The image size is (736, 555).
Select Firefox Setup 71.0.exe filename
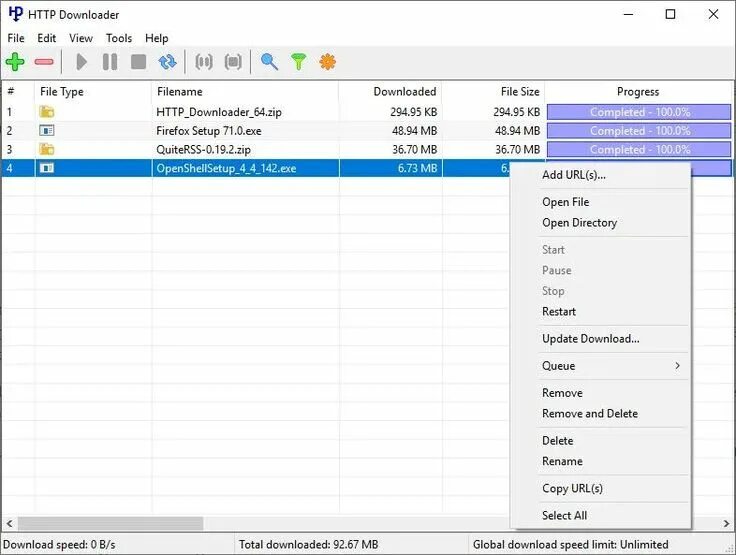(x=209, y=131)
